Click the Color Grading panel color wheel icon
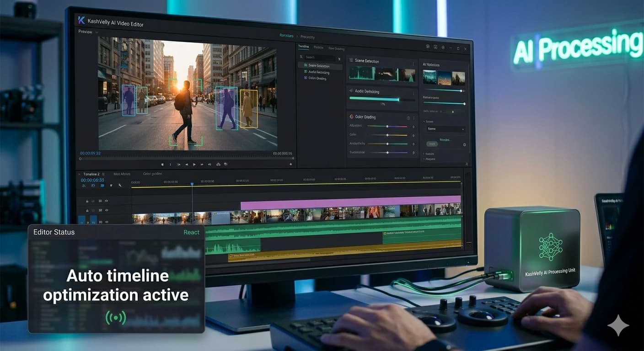Image resolution: width=644 pixels, height=351 pixels. (351, 117)
